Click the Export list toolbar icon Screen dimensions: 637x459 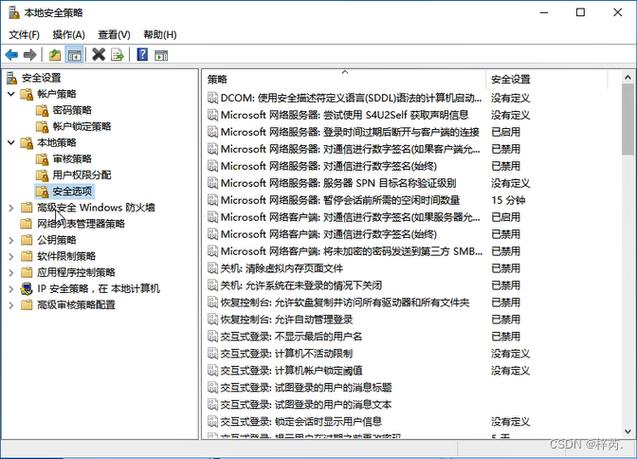tap(117, 54)
